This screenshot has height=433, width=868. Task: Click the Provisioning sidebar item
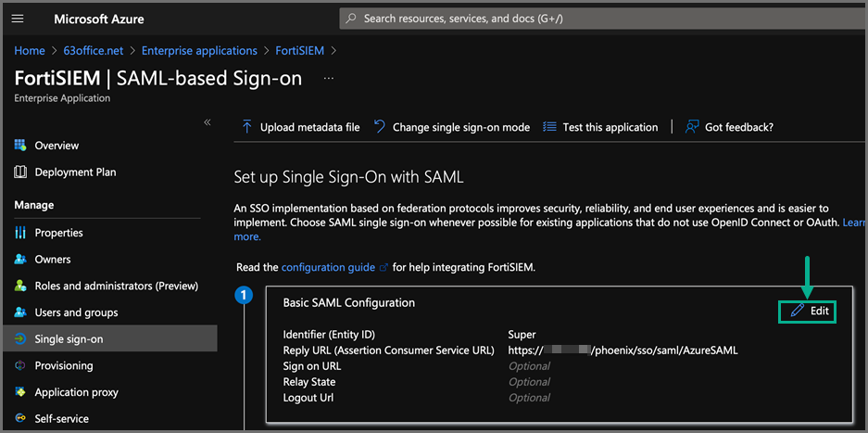coord(64,365)
